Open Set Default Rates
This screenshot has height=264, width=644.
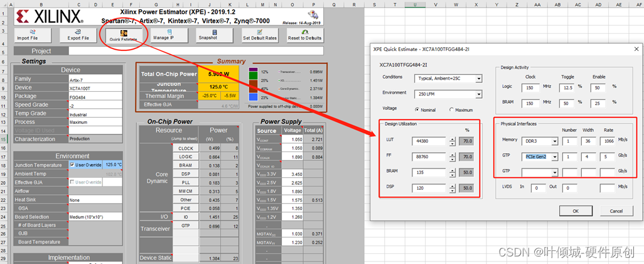(x=260, y=35)
